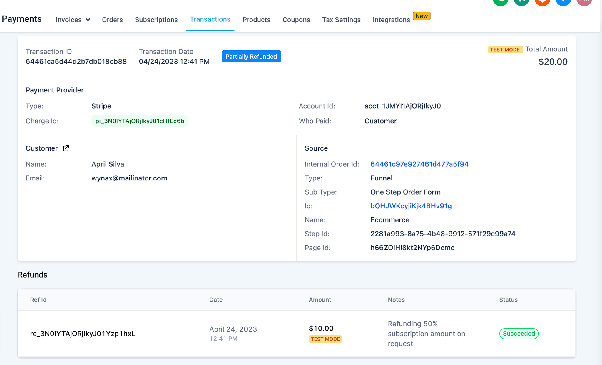Image resolution: width=602 pixels, height=365 pixels.
Task: Select the Transactions tab
Action: point(210,19)
